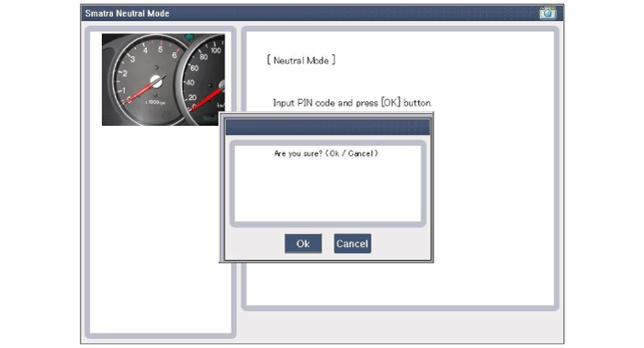The image size is (644, 348).
Task: Click the Smatra Neutral Mode title bar
Action: tap(322, 13)
